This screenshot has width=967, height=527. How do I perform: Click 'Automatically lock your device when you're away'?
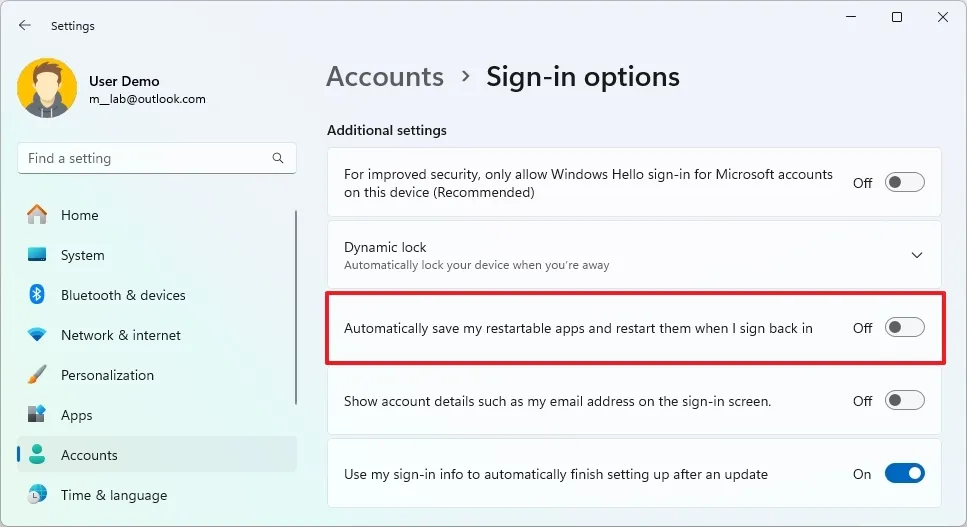(x=477, y=265)
